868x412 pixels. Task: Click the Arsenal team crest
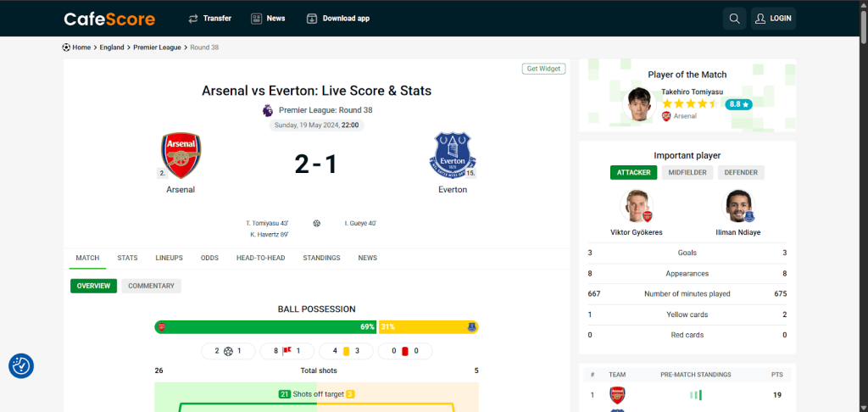click(x=181, y=154)
